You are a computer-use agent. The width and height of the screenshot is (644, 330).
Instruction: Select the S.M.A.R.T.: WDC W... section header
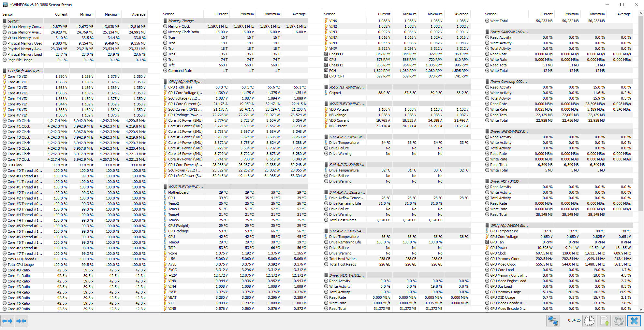point(396,137)
